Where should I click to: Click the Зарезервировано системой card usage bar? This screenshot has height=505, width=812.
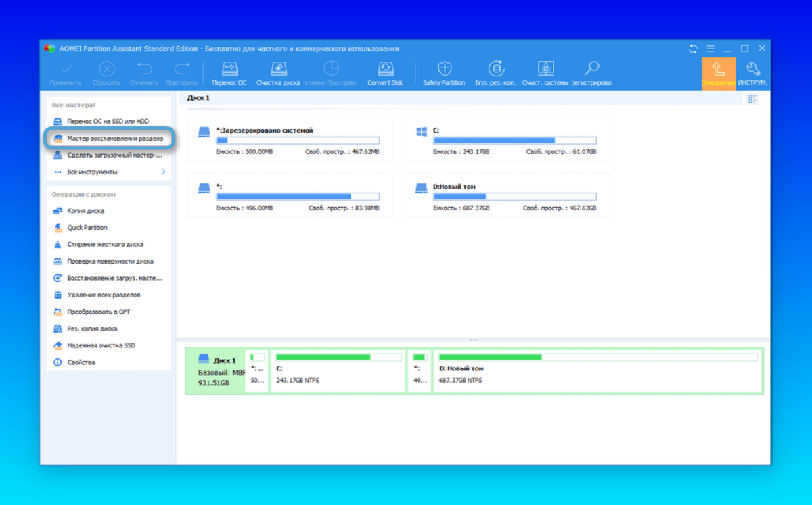(x=298, y=141)
